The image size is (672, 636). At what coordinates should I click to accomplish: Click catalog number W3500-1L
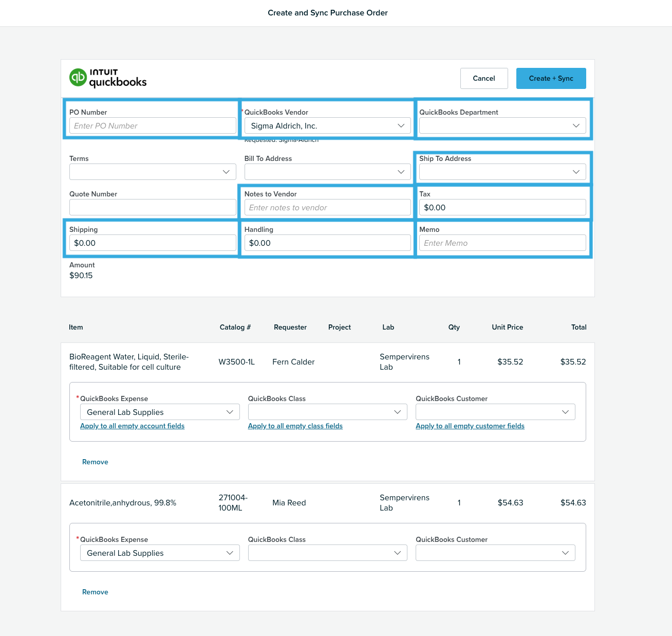point(236,362)
